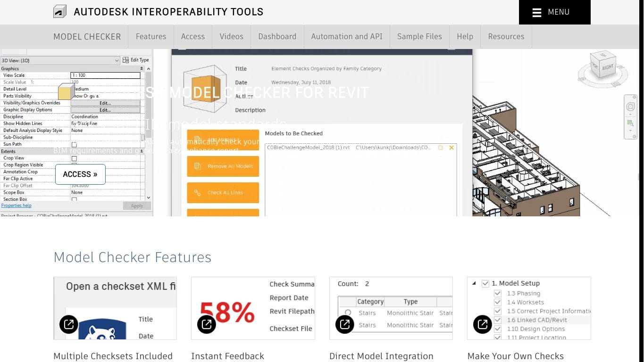The height and width of the screenshot is (362, 644).
Task: Click the steering wheel navigation icon
Action: click(x=631, y=107)
